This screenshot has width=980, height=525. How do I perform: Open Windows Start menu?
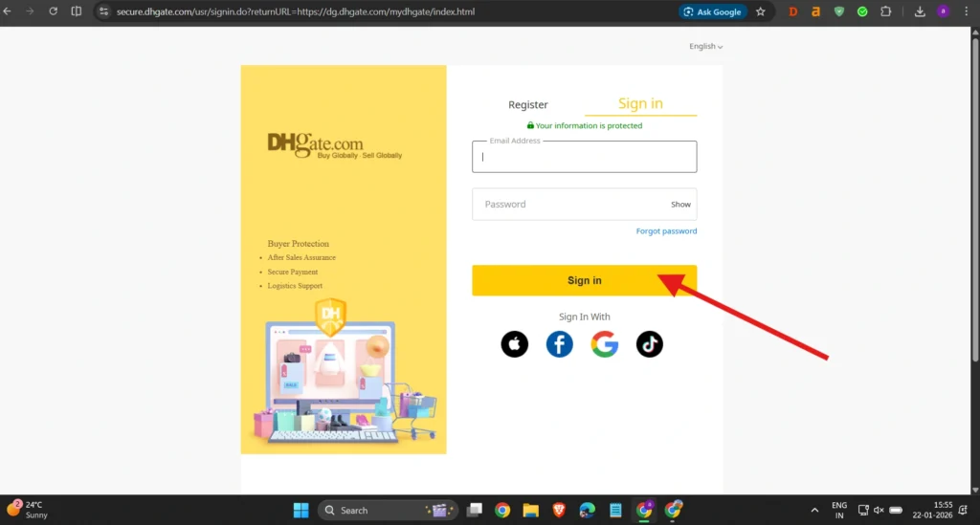point(301,510)
